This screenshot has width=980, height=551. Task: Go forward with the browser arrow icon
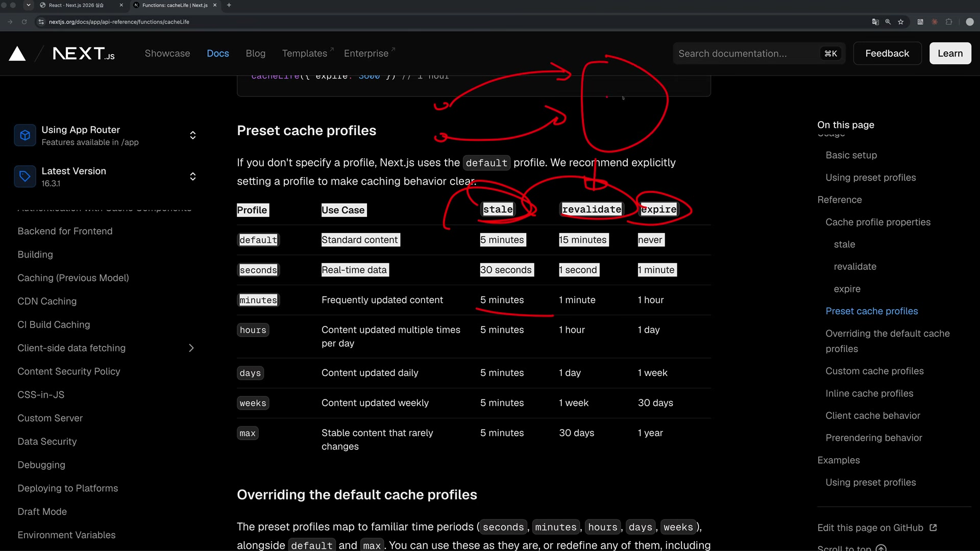pyautogui.click(x=10, y=22)
